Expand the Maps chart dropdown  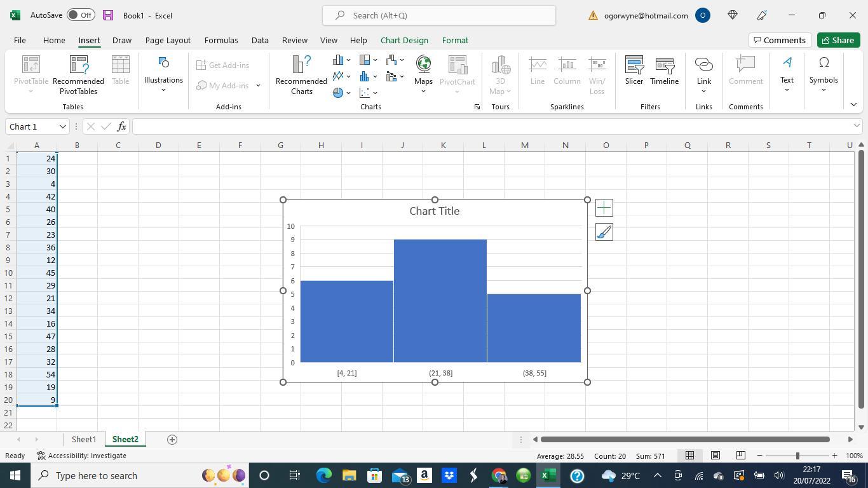pyautogui.click(x=423, y=91)
